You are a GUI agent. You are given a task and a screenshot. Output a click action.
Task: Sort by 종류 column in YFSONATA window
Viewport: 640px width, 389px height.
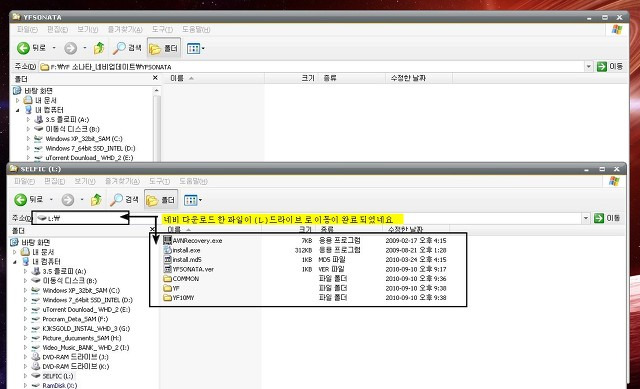352,78
